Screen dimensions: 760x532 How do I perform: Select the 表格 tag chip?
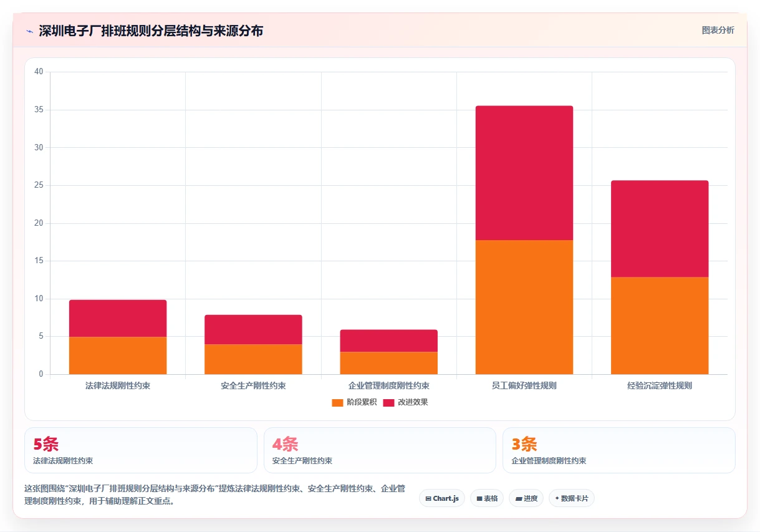tap(487, 498)
